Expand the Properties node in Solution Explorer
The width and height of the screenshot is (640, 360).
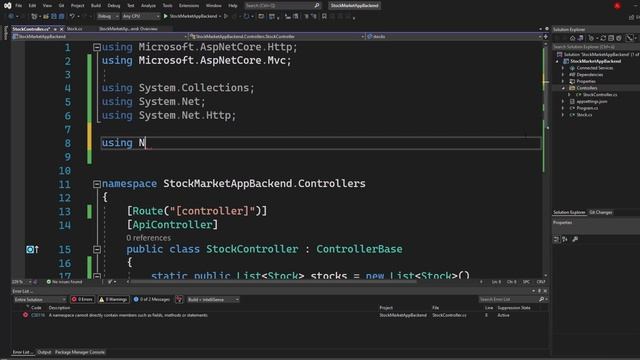(563, 81)
